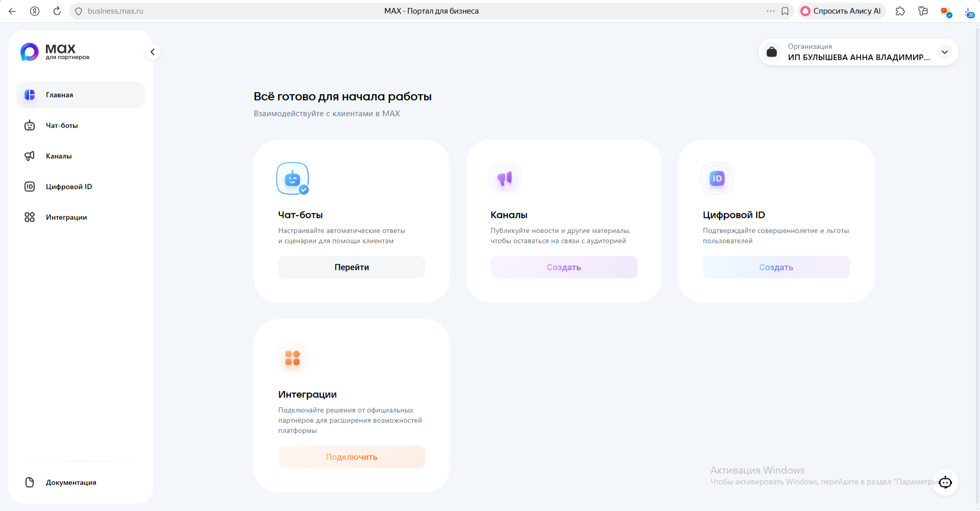Click the Каналы card title

point(509,215)
